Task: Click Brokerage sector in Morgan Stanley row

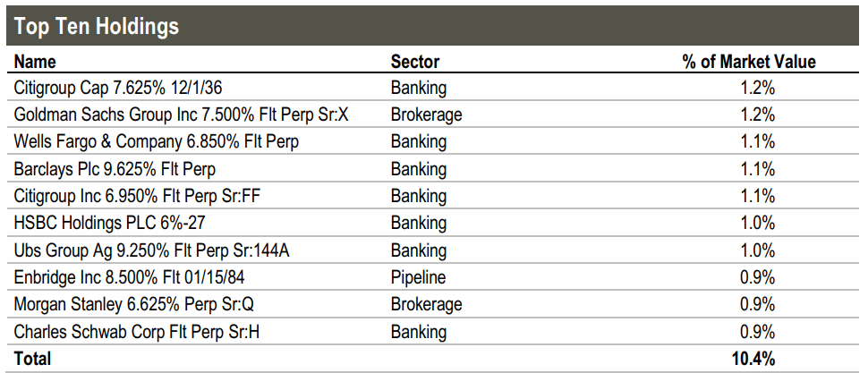Action: click(x=426, y=304)
